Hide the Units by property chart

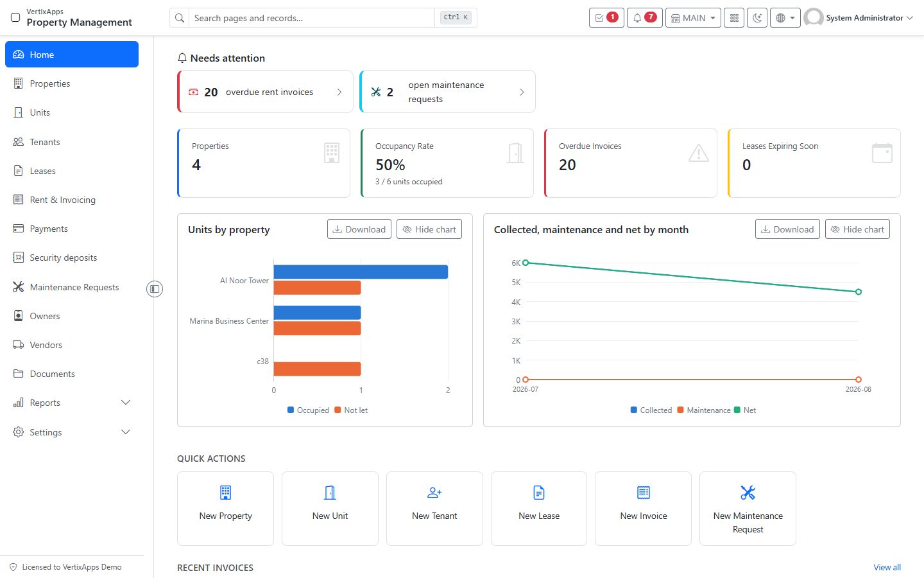(x=429, y=229)
